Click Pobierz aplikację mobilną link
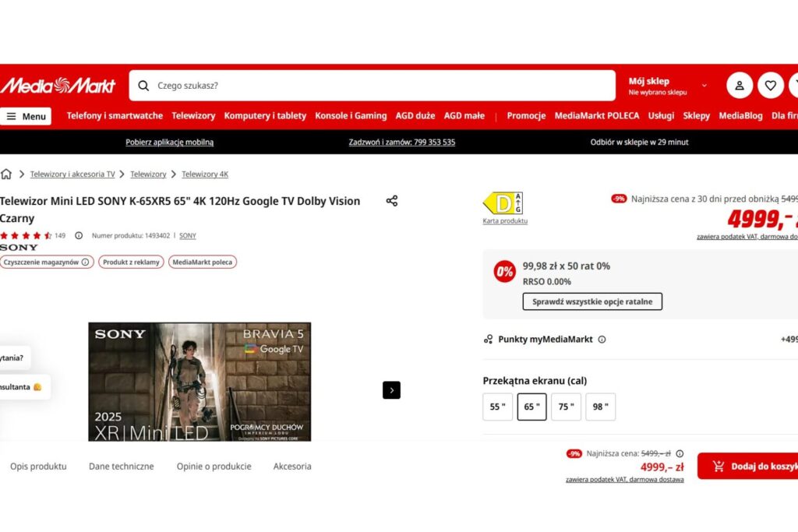The width and height of the screenshot is (798, 532). pos(169,143)
